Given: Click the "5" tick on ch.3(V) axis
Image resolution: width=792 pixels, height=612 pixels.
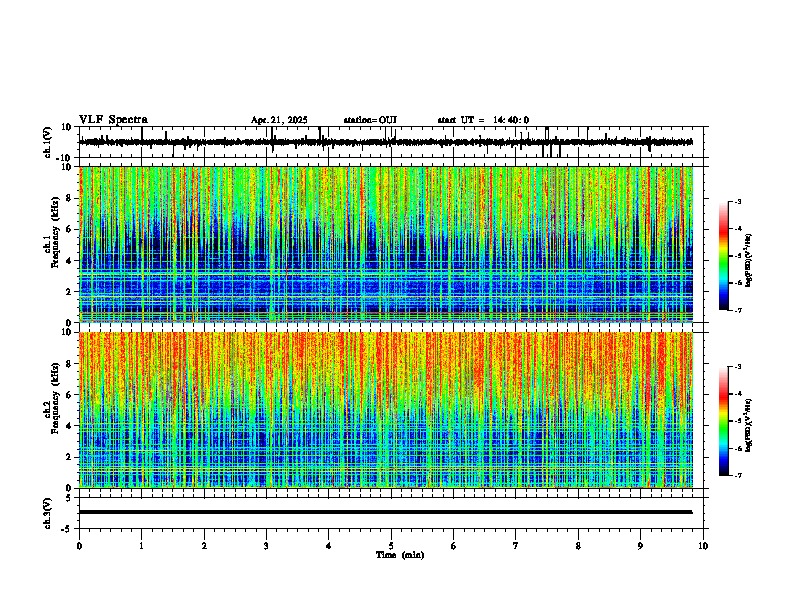Looking at the screenshot, I should (x=70, y=498).
